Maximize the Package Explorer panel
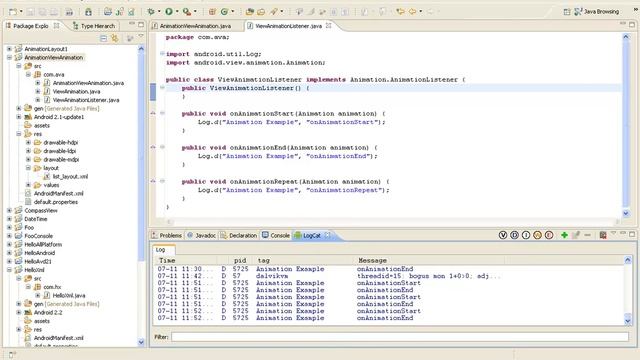The height and width of the screenshot is (360, 640). click(141, 24)
